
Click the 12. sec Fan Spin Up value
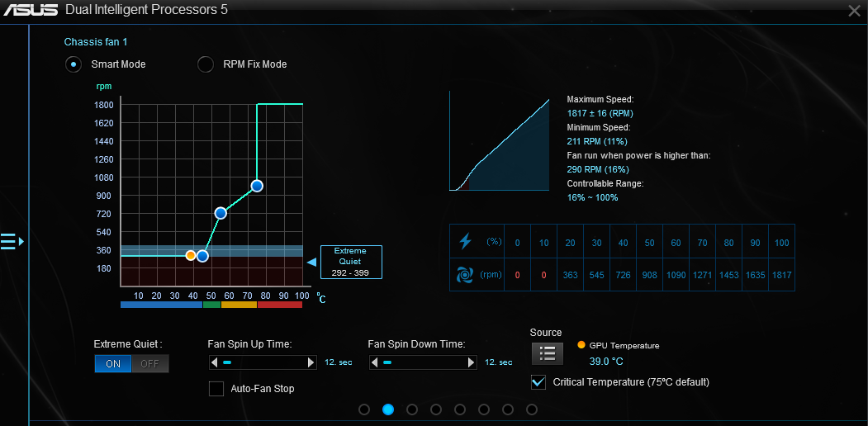pyautogui.click(x=339, y=362)
